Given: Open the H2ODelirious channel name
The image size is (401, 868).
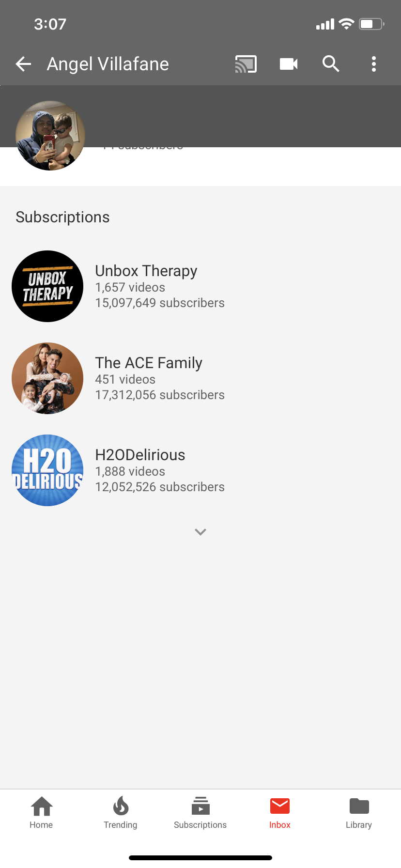Looking at the screenshot, I should (140, 455).
